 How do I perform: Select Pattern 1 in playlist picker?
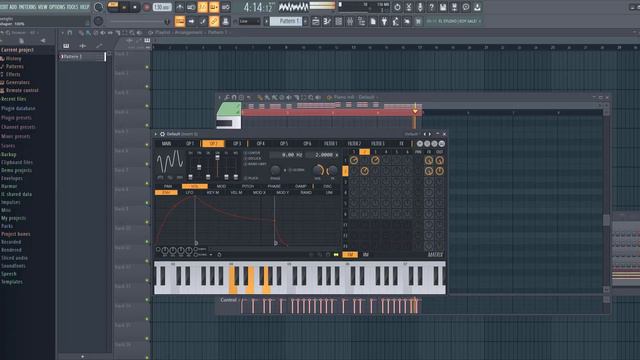pos(83,57)
